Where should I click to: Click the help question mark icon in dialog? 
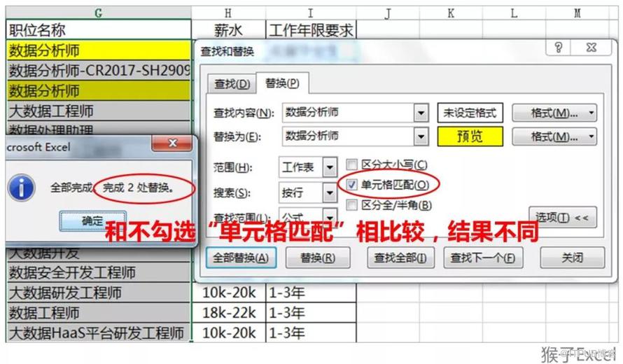pyautogui.click(x=559, y=48)
